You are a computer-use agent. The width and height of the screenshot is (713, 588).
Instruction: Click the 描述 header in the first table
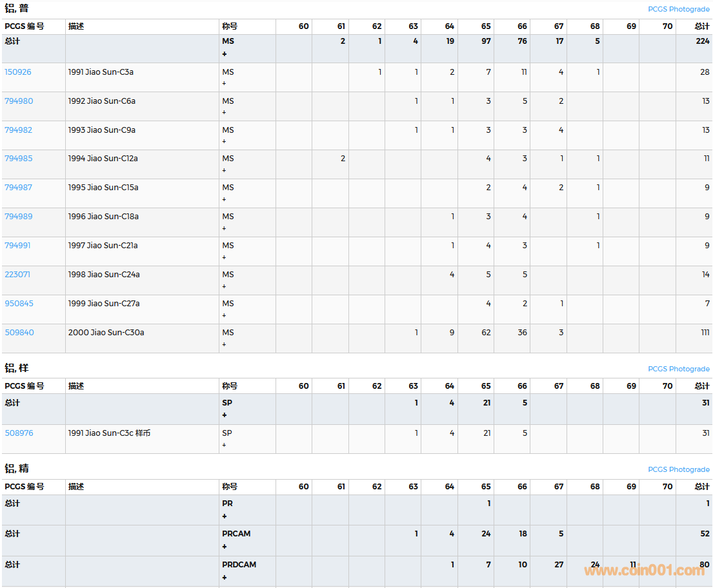(76, 26)
